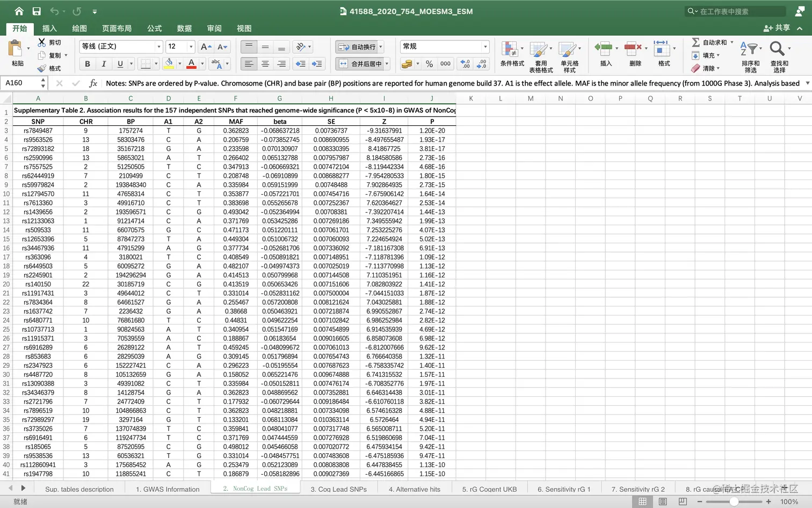Screen dimensions: 812x508
Task: Click the 粘贴 paste button
Action: pos(17,54)
